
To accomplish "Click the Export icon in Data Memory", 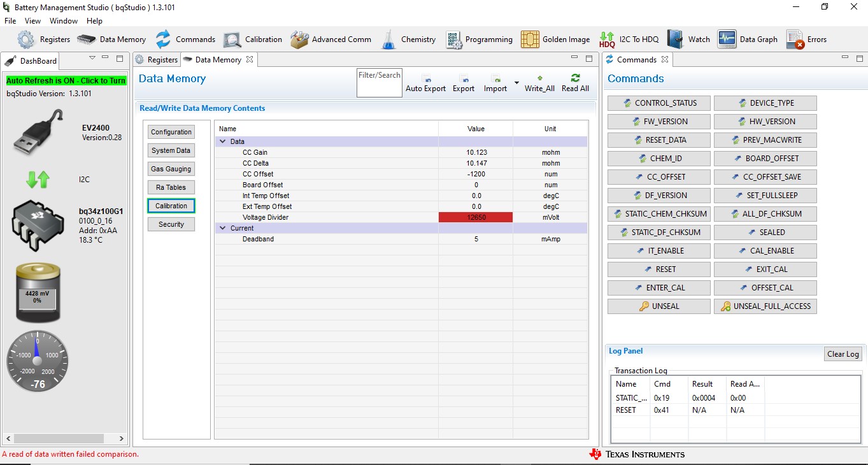I will [464, 78].
